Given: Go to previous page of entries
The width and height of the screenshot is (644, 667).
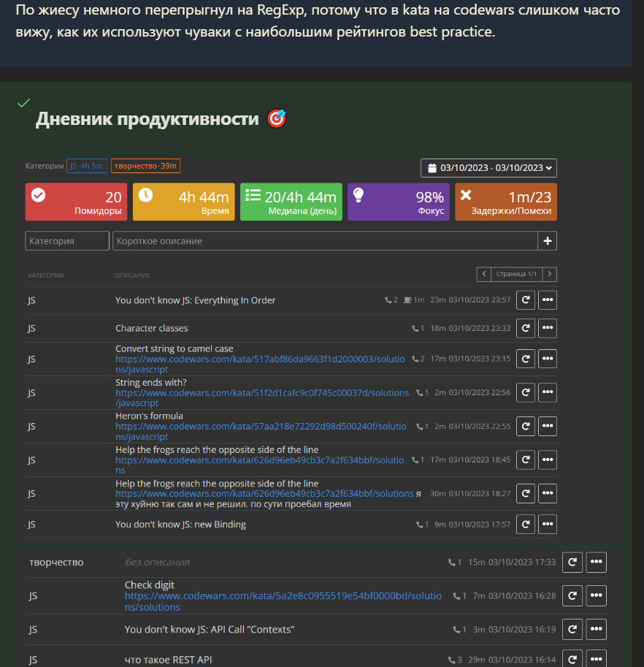Looking at the screenshot, I should click(484, 274).
